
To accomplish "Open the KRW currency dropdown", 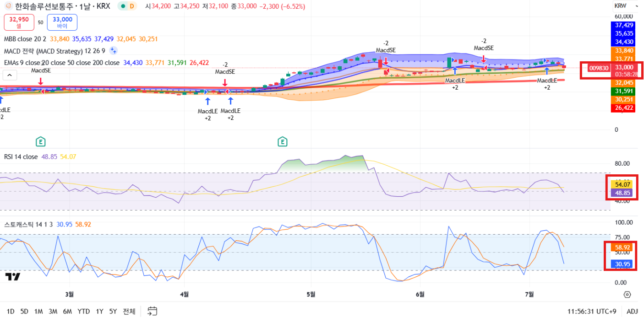I will (x=627, y=6).
